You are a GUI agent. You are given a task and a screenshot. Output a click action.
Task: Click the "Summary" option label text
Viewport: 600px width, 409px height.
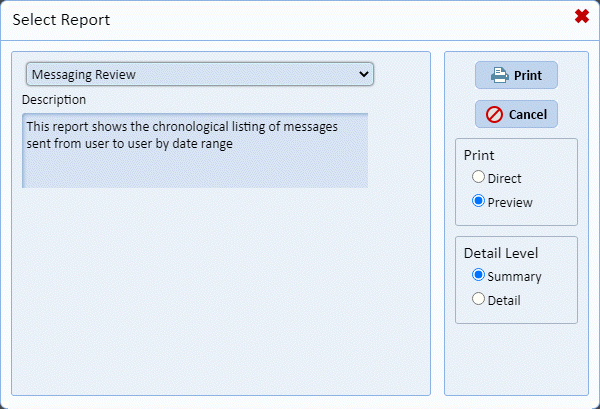[514, 276]
